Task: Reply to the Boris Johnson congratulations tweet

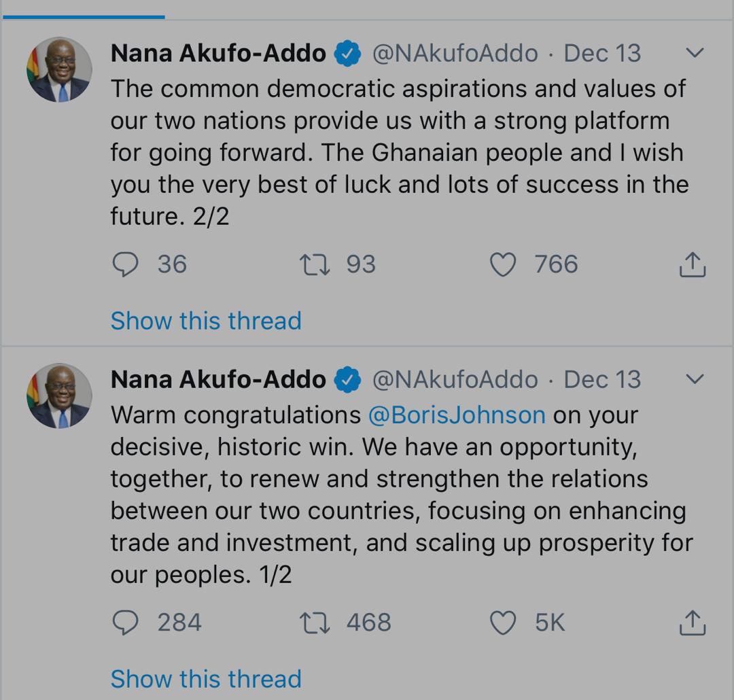Action: [x=126, y=623]
